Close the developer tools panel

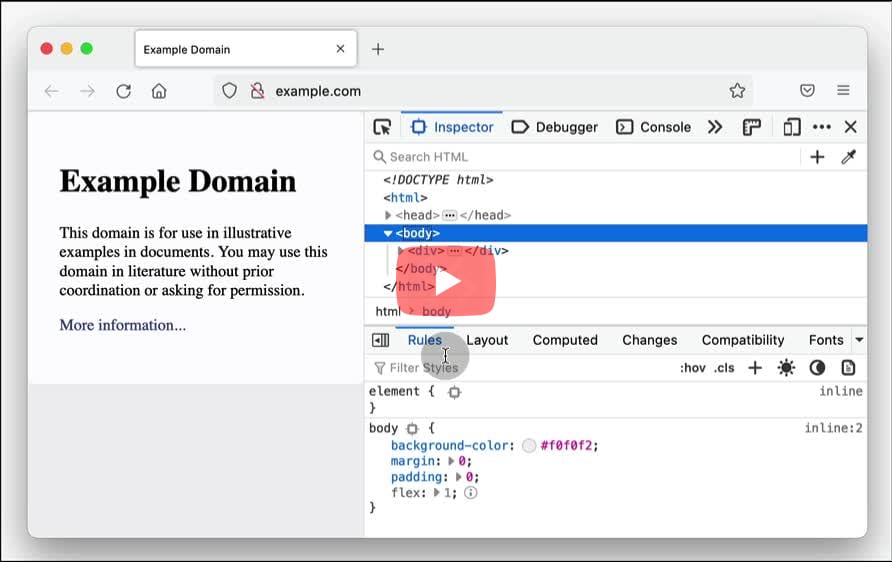[850, 127]
